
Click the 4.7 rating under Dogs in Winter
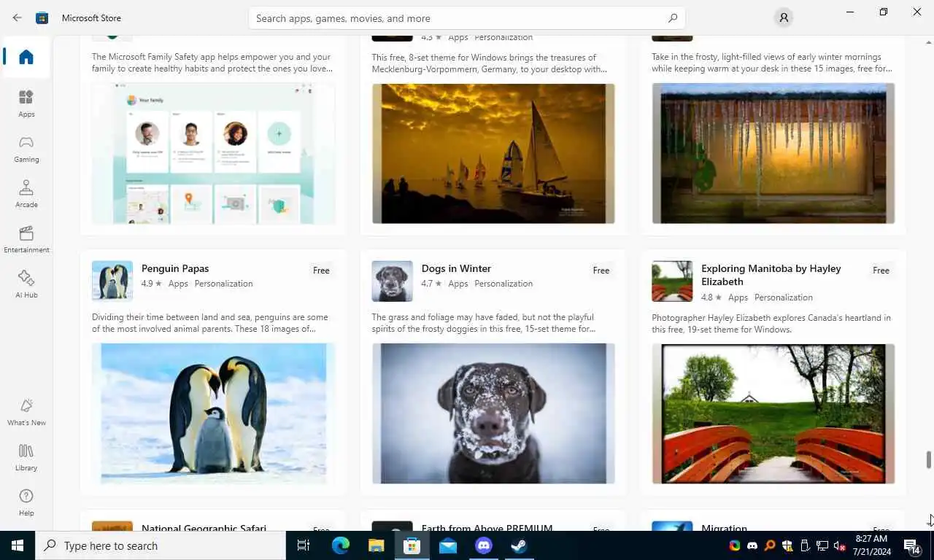[x=431, y=284]
